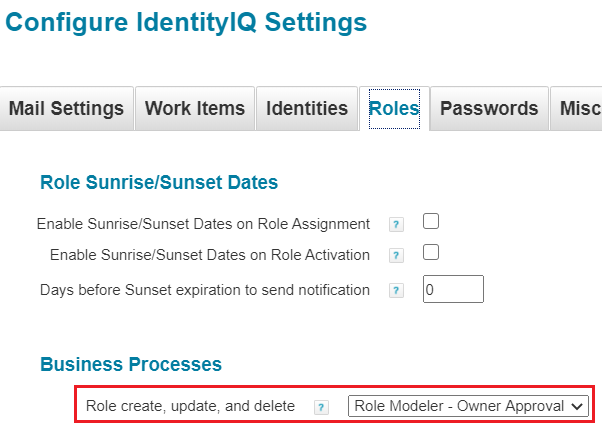Open help for Sunrise/Sunset Dates on Role Assignment
The height and width of the screenshot is (426, 602).
pos(397,224)
